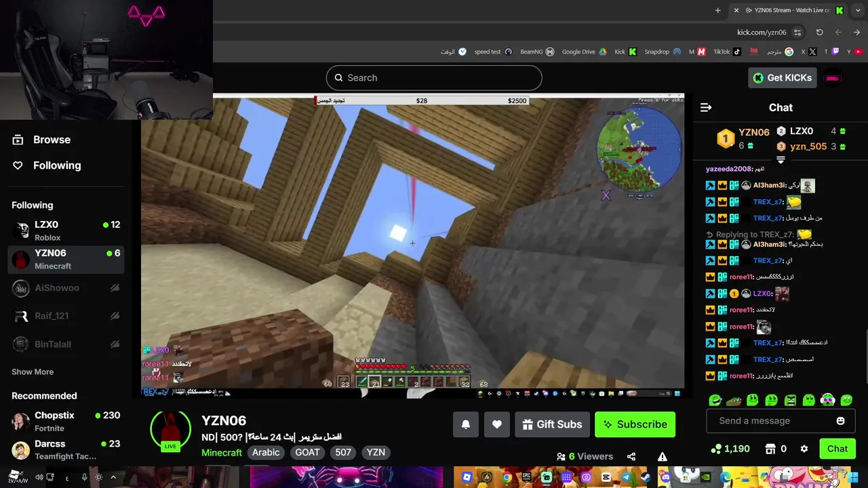Select the GOAT tag
Image resolution: width=868 pixels, height=488 pixels.
307,453
